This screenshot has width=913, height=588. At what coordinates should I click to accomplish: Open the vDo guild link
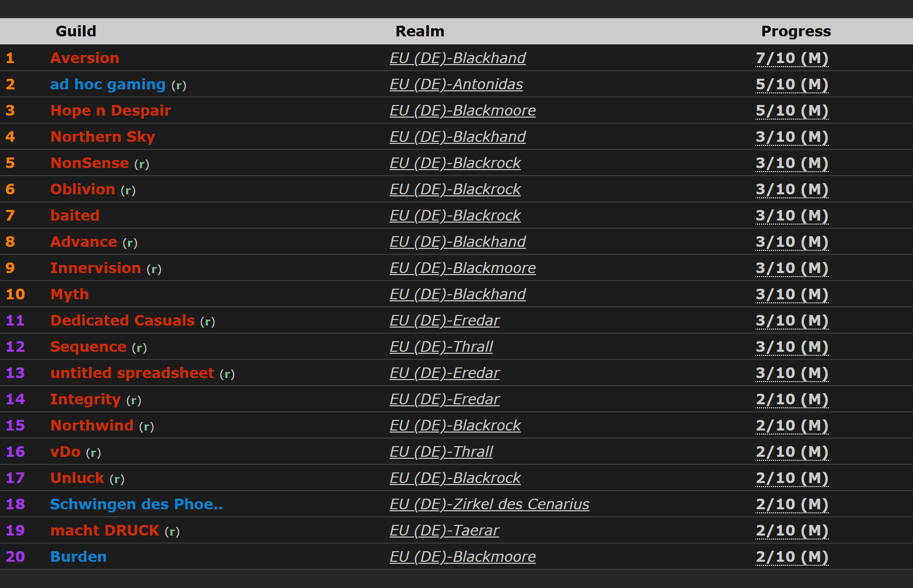[66, 452]
